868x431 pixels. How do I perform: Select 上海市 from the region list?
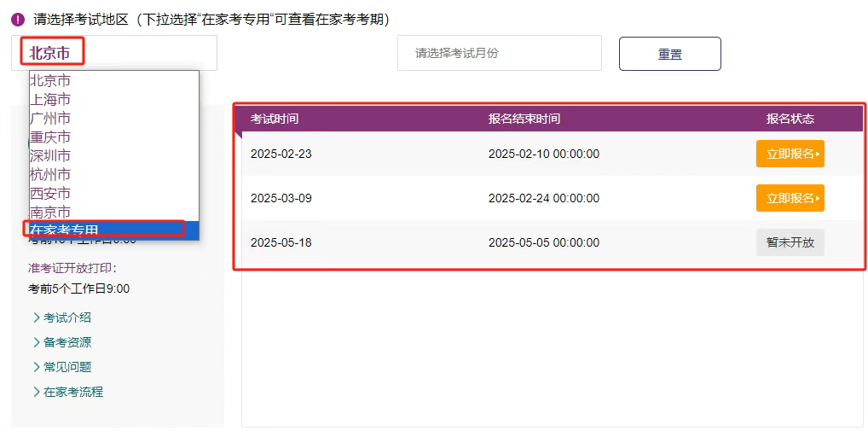(x=51, y=100)
